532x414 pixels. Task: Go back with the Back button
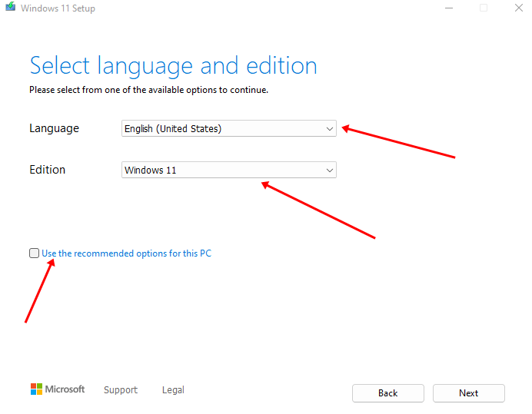pos(387,393)
